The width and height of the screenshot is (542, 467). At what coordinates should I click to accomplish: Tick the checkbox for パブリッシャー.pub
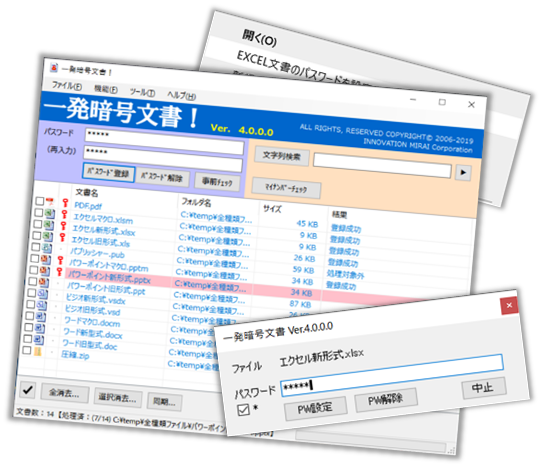(36, 246)
